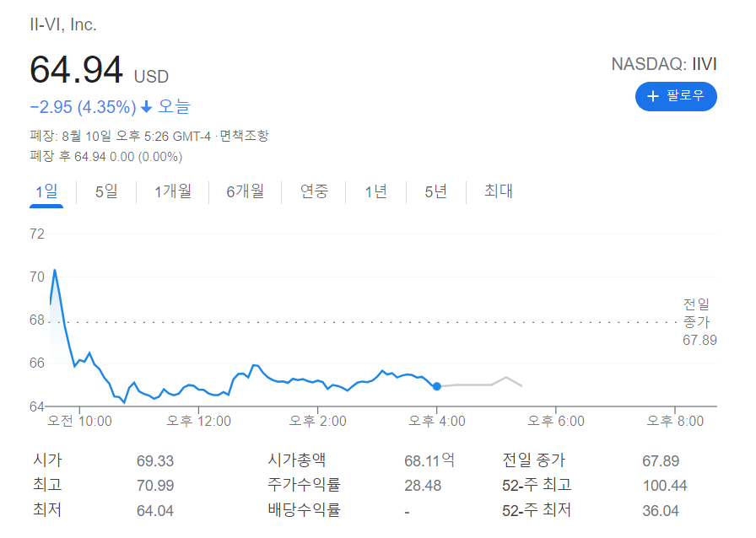Click the blue closing-price marker dot on chart

(437, 386)
